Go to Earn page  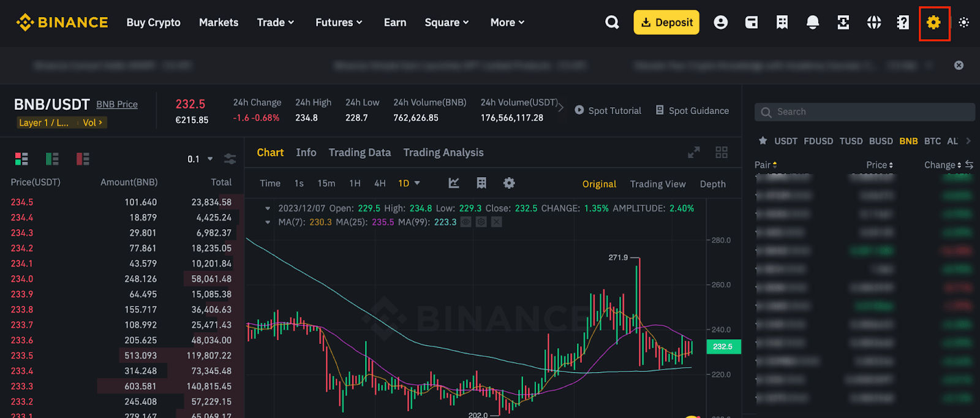pyautogui.click(x=395, y=23)
